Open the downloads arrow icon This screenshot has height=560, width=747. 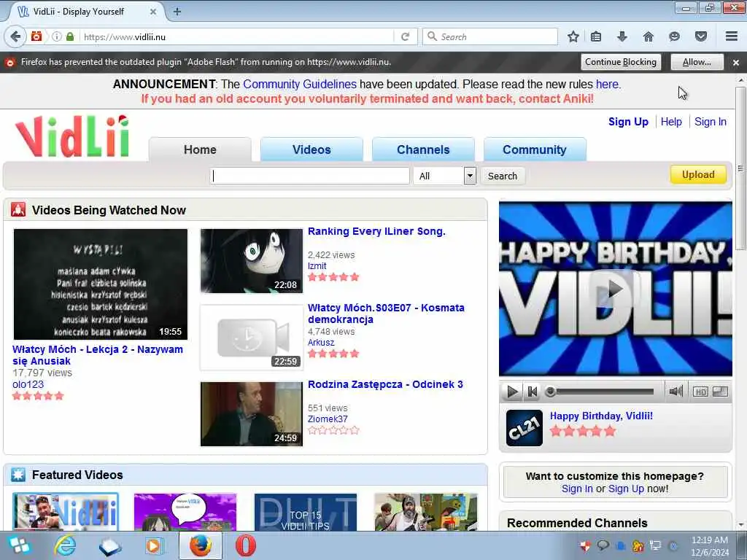click(622, 36)
